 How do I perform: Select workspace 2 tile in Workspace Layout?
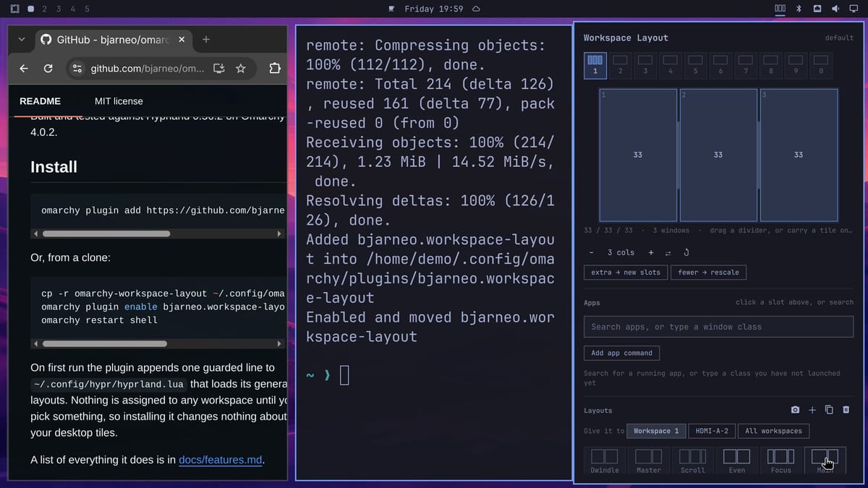pos(620,65)
